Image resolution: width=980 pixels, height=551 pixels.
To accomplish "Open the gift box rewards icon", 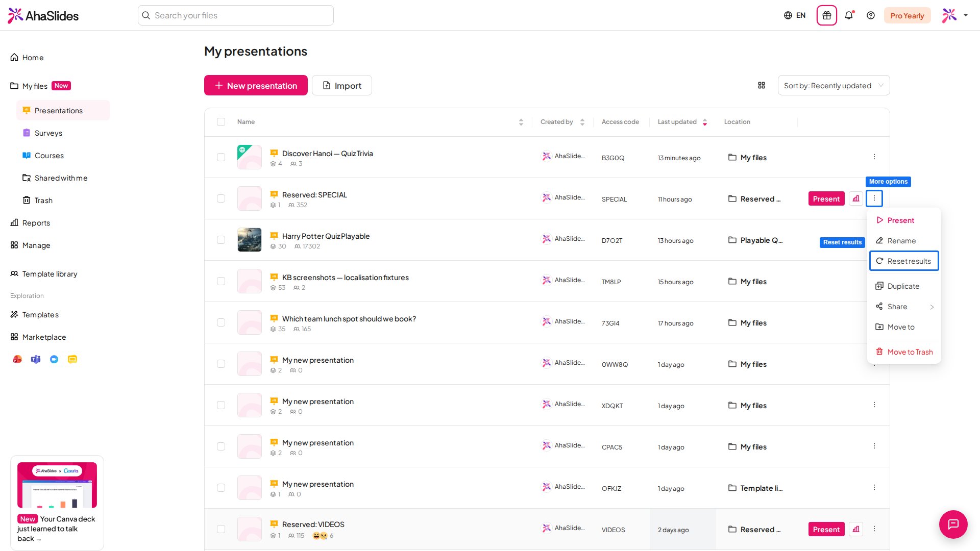I will pyautogui.click(x=826, y=15).
